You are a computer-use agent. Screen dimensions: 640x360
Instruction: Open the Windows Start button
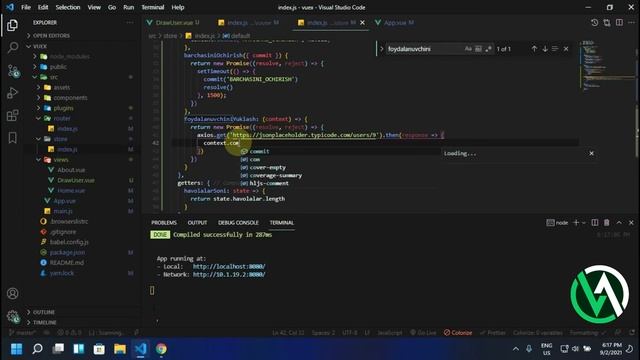[16, 349]
